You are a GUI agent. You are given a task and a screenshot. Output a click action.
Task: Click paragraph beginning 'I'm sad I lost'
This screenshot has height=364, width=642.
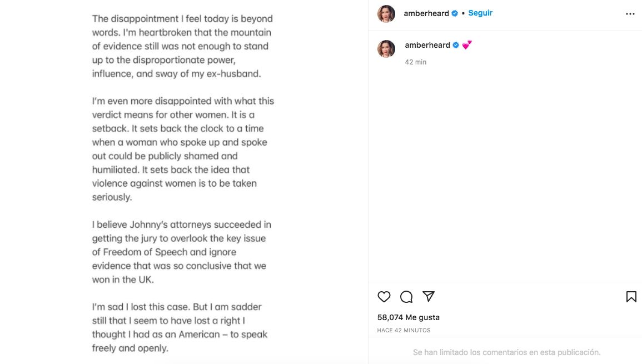pyautogui.click(x=179, y=327)
